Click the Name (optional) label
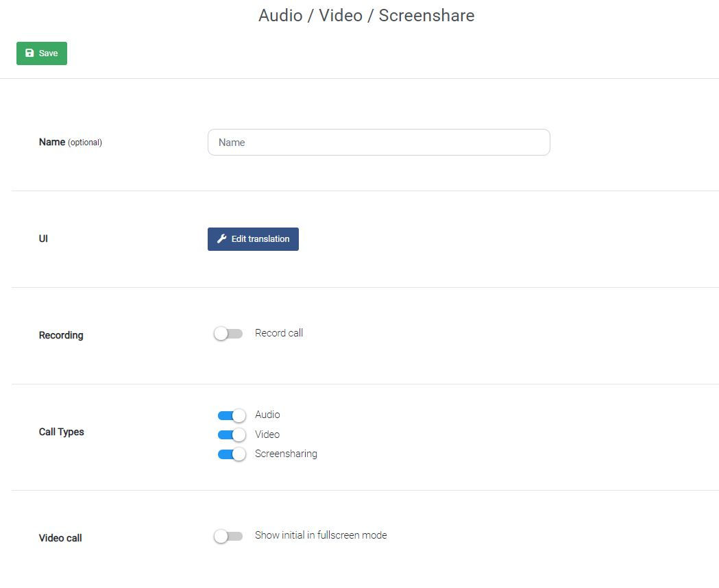719x588 pixels. coord(70,142)
